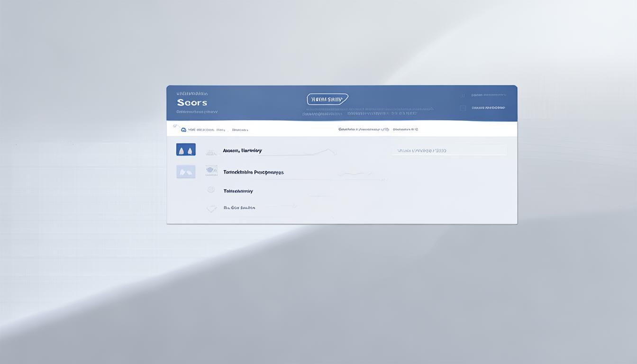Image resolution: width=637 pixels, height=364 pixels.
Task: Open the second text item in white toolbar
Action: coord(240,130)
